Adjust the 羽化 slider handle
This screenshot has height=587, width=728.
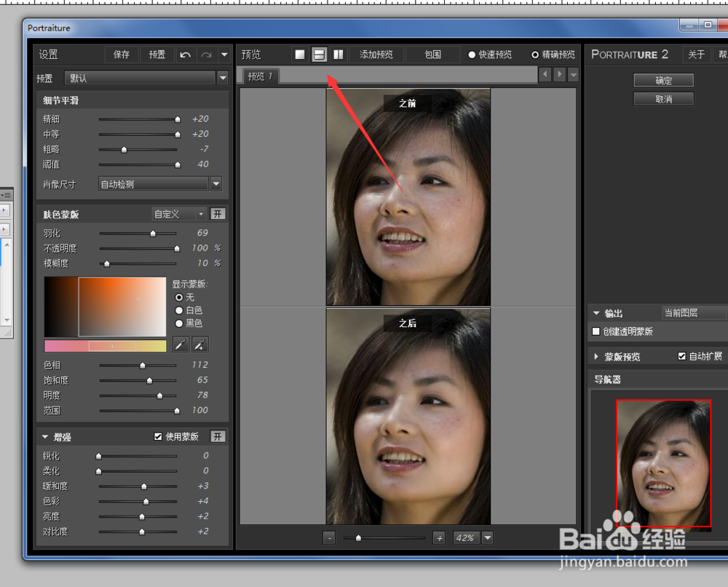(153, 234)
